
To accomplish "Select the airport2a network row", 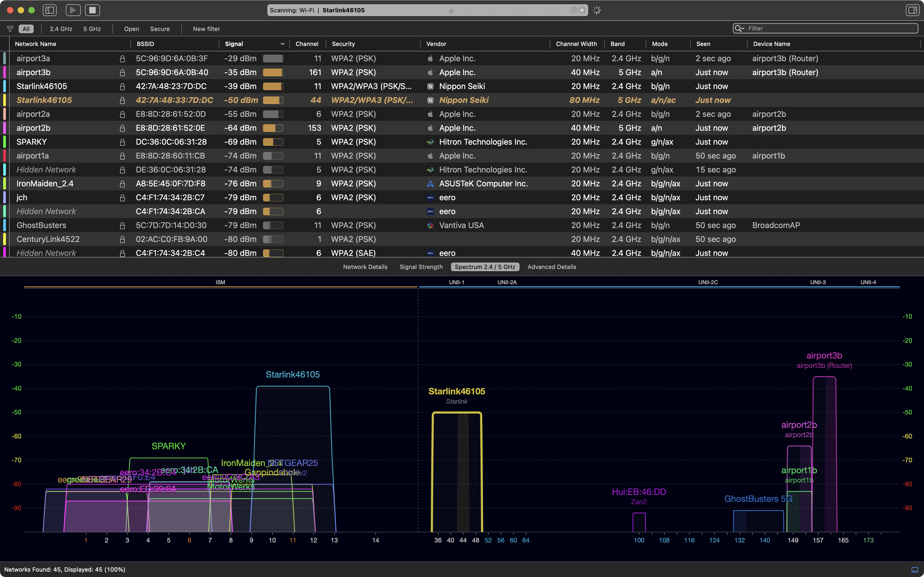I will tap(462, 114).
